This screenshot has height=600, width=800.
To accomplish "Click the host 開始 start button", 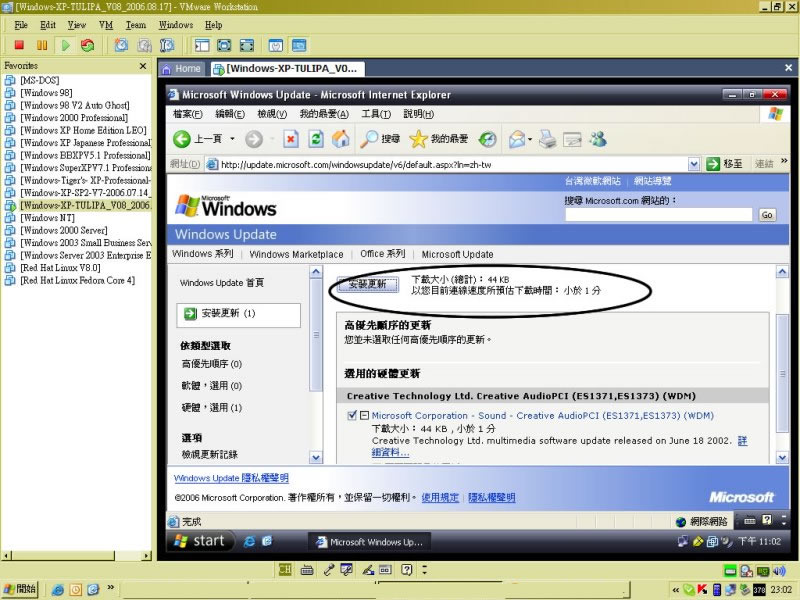I will [20, 589].
